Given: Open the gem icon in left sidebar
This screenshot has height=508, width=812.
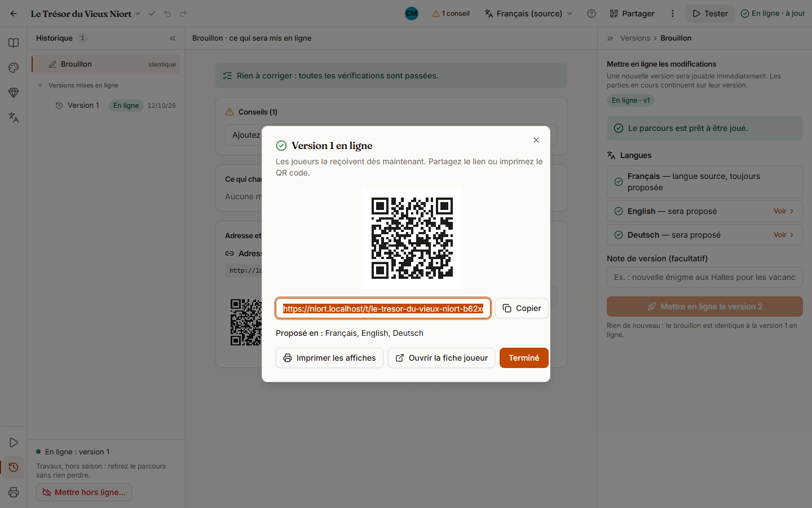Looking at the screenshot, I should 14,93.
